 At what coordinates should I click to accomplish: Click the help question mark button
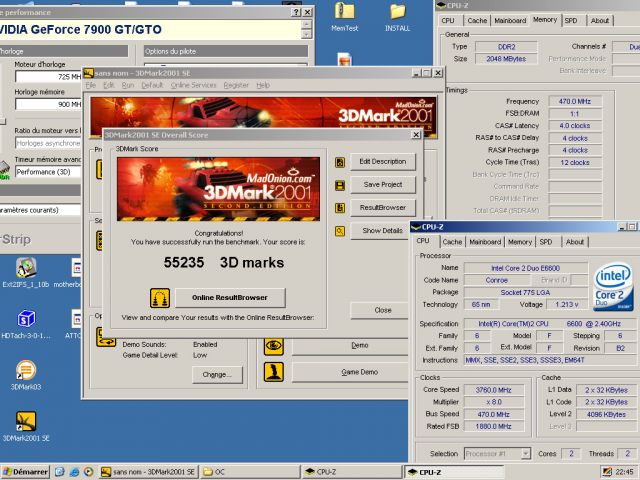pos(296,12)
